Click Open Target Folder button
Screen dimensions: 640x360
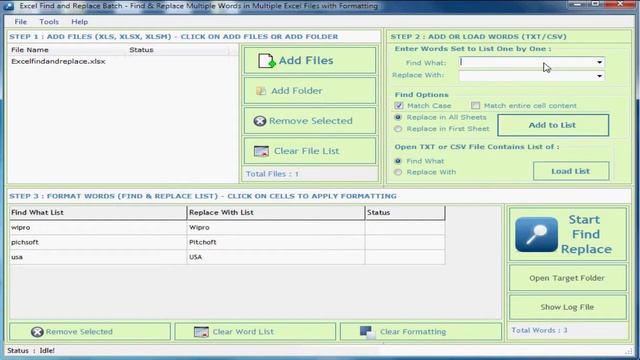pyautogui.click(x=567, y=278)
